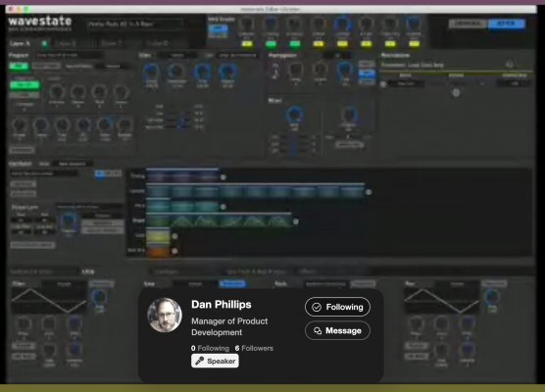Viewport: 545px width, 392px height.
Task: Click the performance name field in header
Action: click(x=135, y=24)
